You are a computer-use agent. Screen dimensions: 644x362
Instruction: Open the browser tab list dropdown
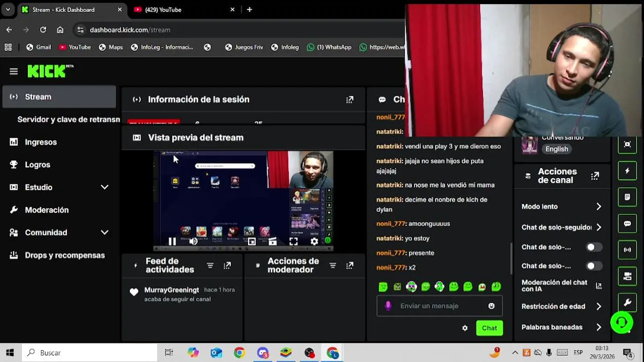[x=8, y=10]
